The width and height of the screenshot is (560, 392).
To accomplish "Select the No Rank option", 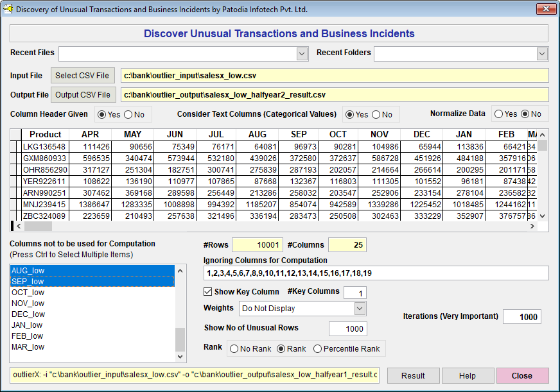I will point(234,349).
